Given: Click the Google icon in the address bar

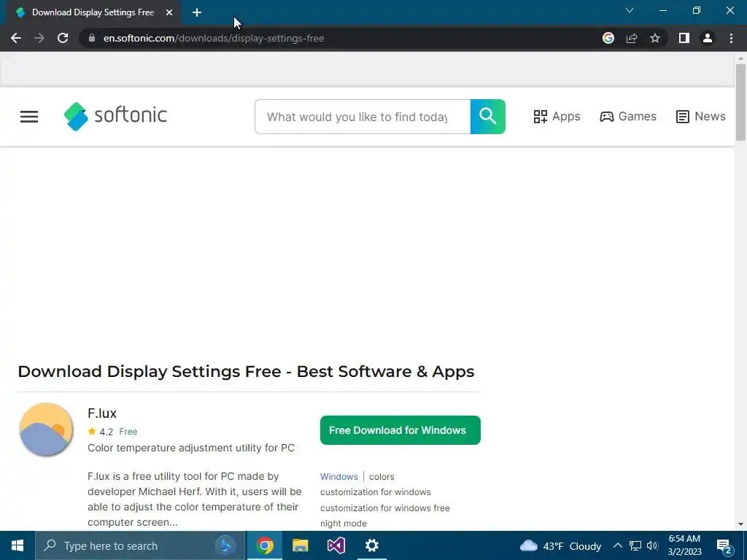Looking at the screenshot, I should (608, 38).
